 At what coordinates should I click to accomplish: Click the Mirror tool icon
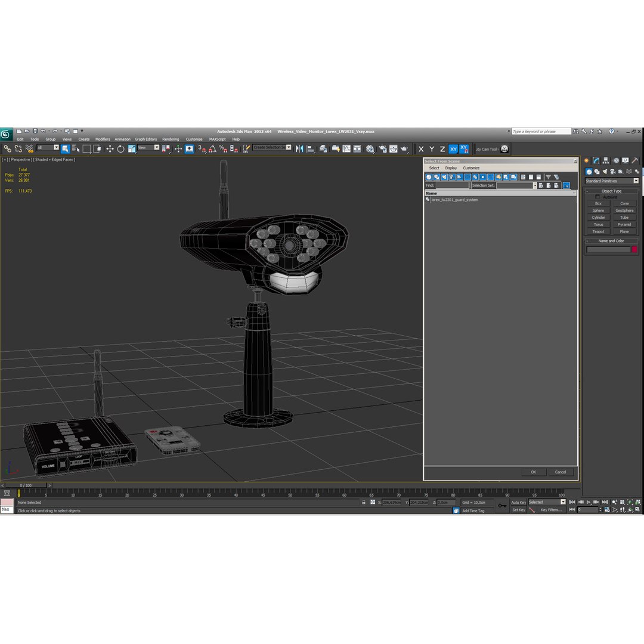click(x=299, y=148)
